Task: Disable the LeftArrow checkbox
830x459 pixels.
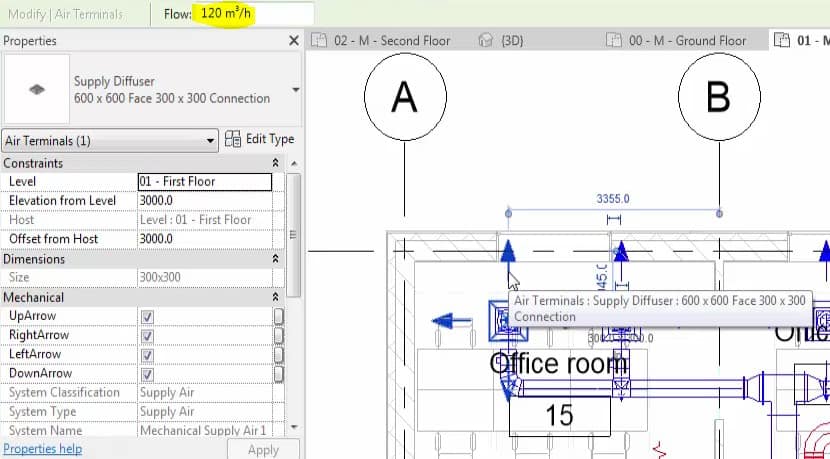Action: pyautogui.click(x=147, y=355)
